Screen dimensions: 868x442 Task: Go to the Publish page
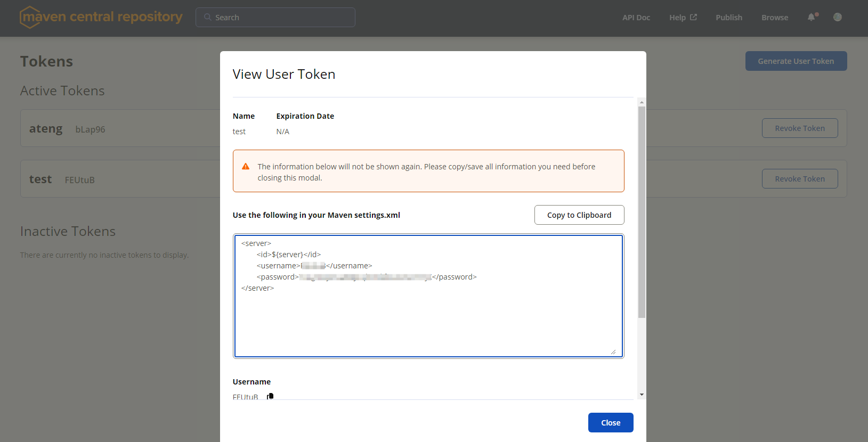tap(729, 18)
